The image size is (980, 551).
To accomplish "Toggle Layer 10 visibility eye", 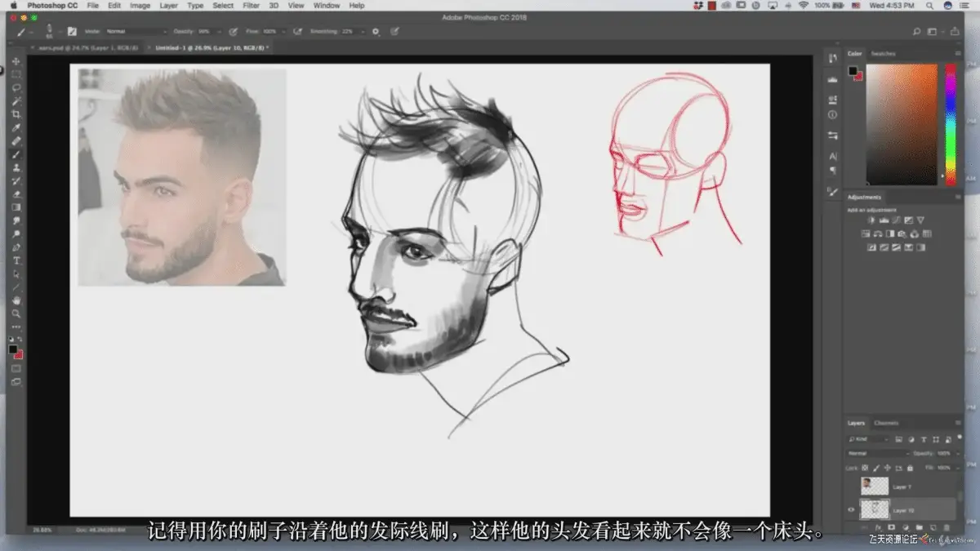I will (851, 510).
